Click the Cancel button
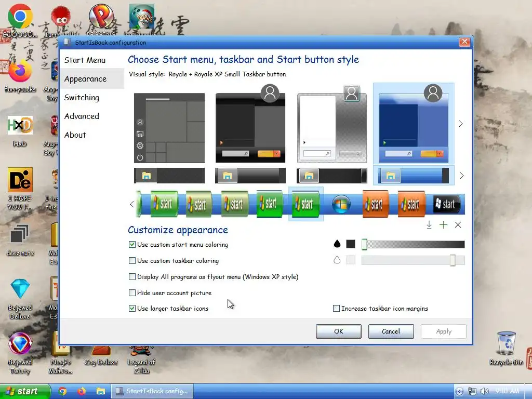532x399 pixels. pyautogui.click(x=391, y=331)
